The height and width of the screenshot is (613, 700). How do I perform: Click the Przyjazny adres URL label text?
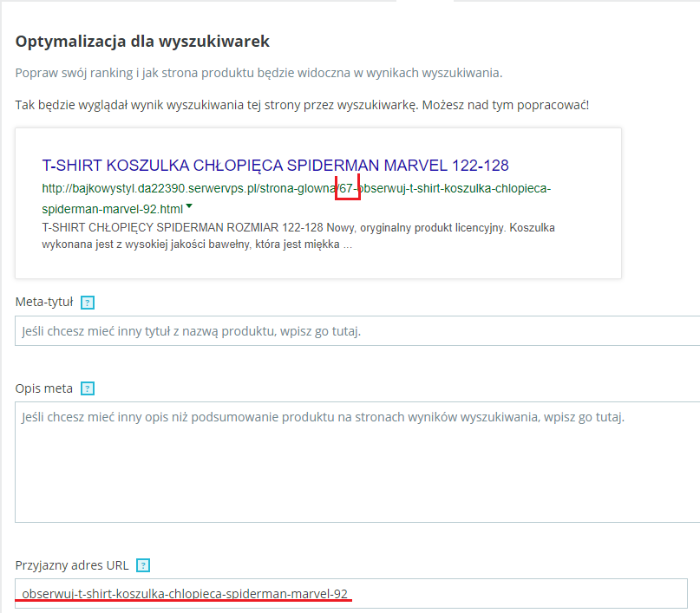[72, 565]
